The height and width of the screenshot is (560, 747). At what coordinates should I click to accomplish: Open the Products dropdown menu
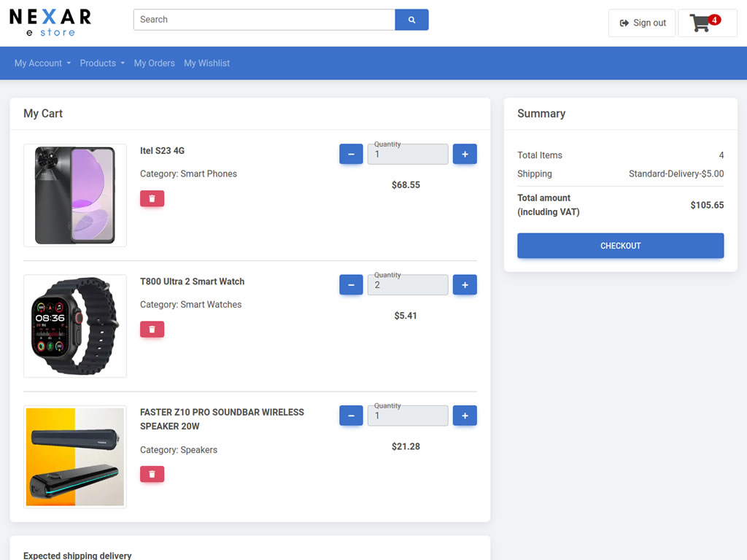point(102,63)
